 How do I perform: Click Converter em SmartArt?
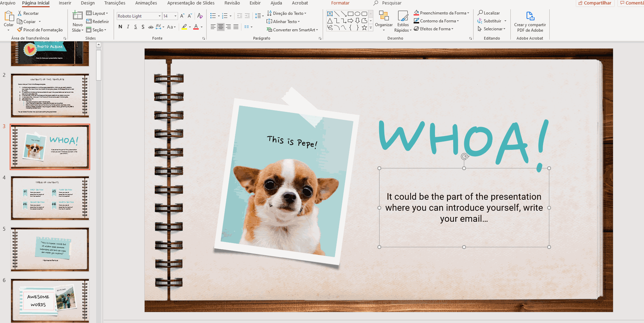click(292, 30)
